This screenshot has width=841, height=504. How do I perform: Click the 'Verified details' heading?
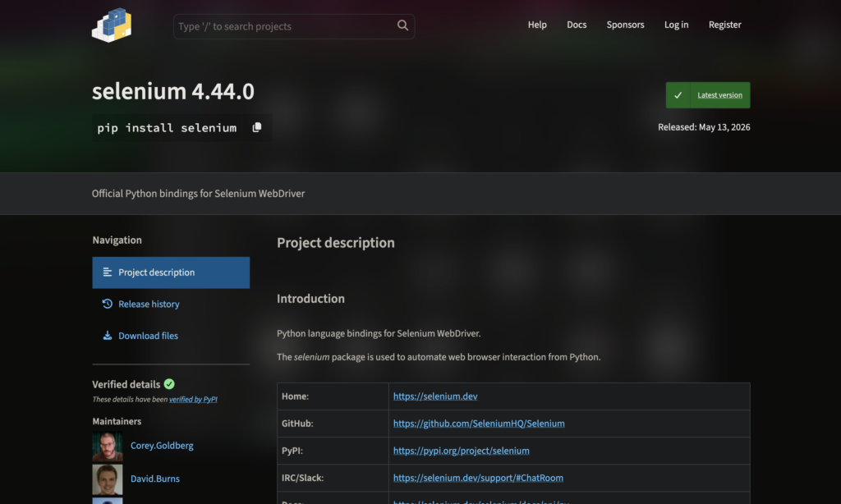pos(126,384)
